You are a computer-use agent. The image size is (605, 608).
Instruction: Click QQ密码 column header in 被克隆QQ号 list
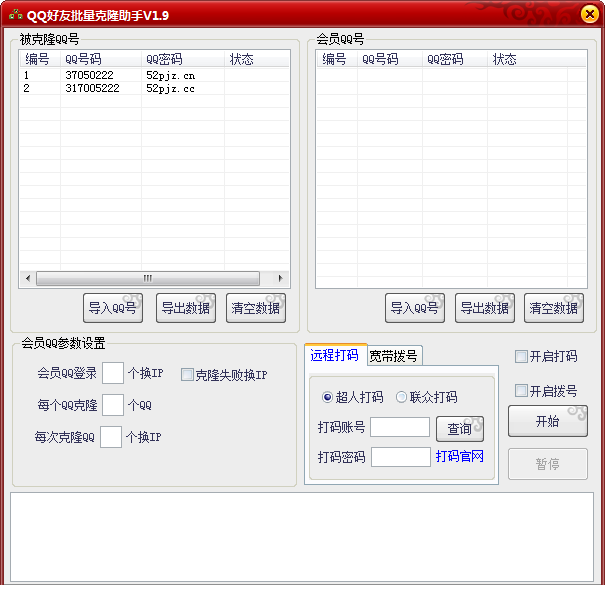tap(183, 59)
